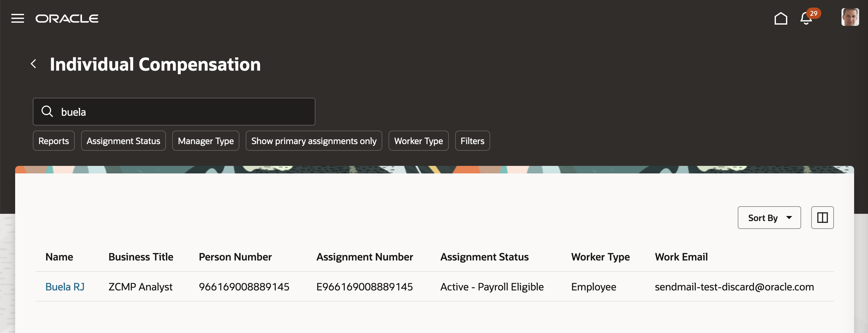Viewport: 868px width, 333px height.
Task: Click the Assignment Number column header
Action: [x=365, y=257]
